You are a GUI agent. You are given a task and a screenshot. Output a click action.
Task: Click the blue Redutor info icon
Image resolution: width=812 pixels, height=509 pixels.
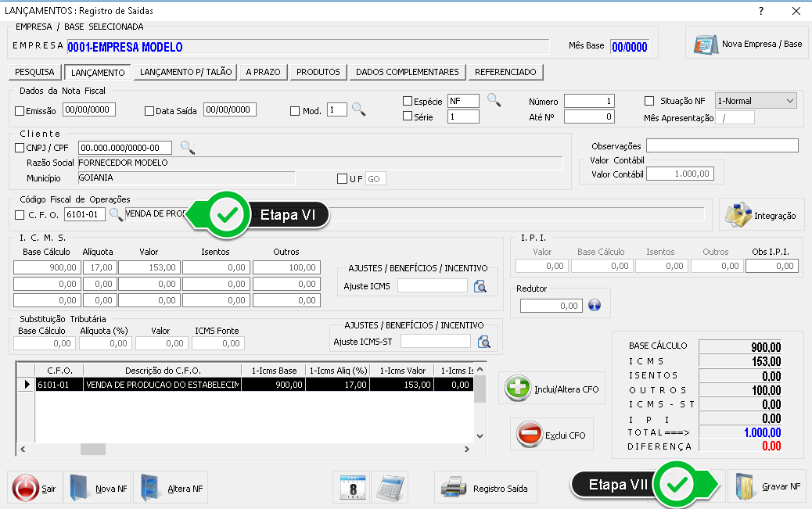pos(594,306)
